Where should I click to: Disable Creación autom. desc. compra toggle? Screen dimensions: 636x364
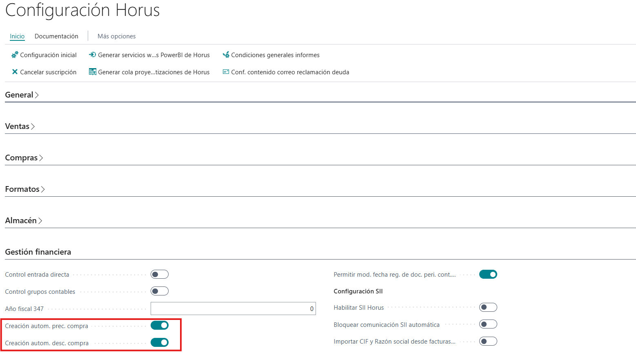[x=160, y=342]
